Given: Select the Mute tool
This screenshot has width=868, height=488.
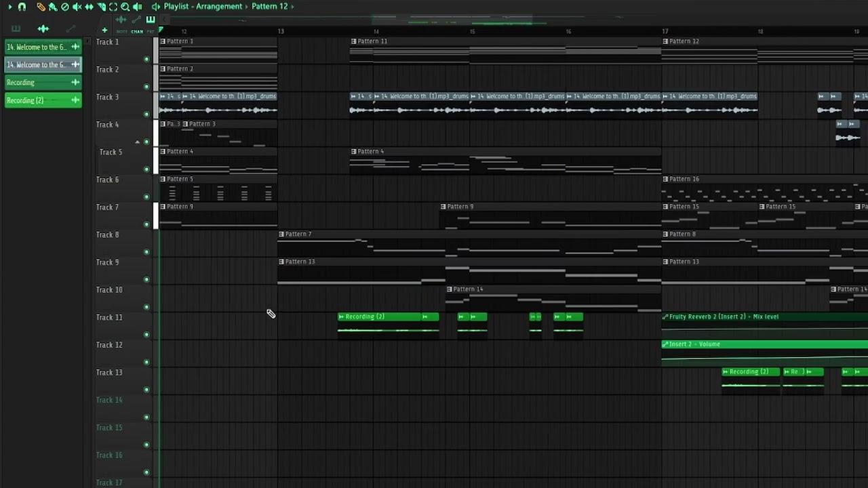Looking at the screenshot, I should [x=77, y=7].
